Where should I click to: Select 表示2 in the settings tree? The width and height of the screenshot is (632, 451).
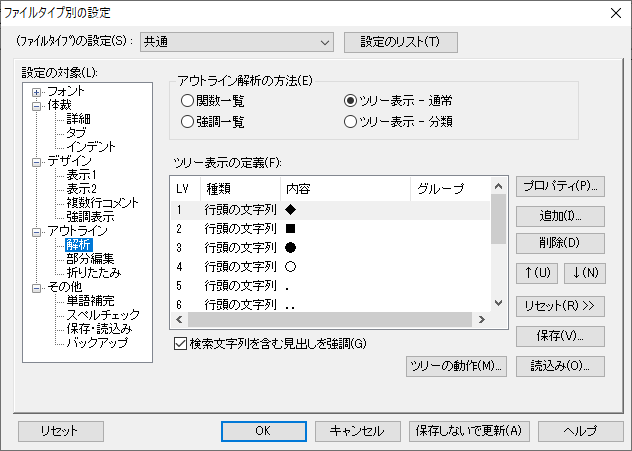(81, 189)
